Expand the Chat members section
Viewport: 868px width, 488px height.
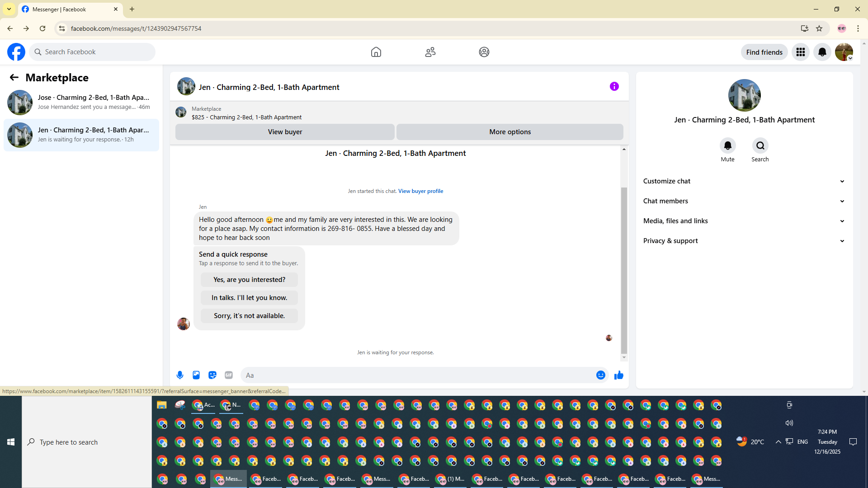[744, 201]
